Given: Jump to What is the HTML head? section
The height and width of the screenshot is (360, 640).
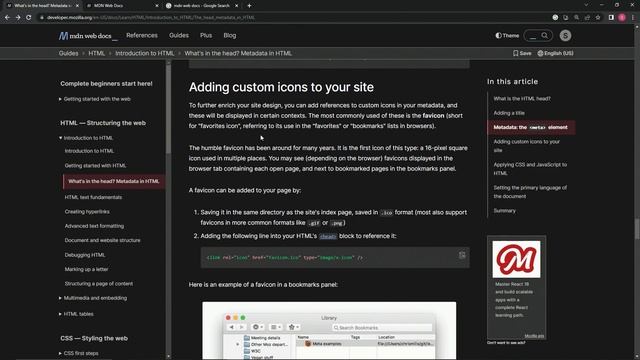Looking at the screenshot, I should (x=522, y=98).
